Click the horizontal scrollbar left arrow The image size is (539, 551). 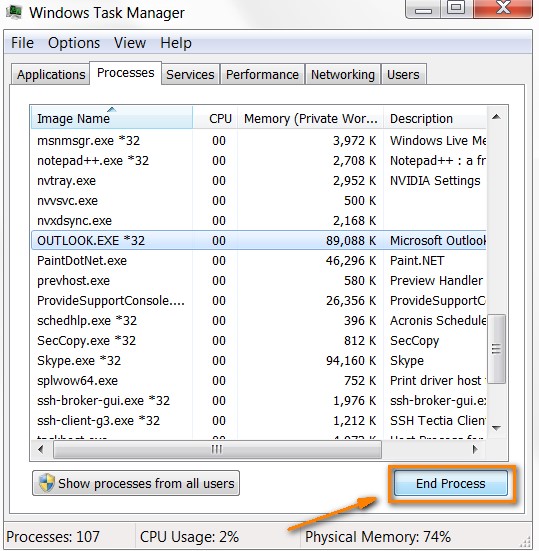pos(41,449)
